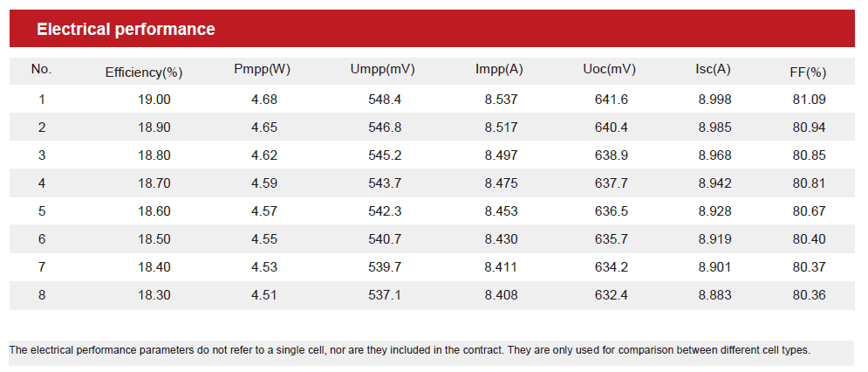This screenshot has width=868, height=372.
Task: Click the Umpp(mV) column header
Action: [x=382, y=70]
